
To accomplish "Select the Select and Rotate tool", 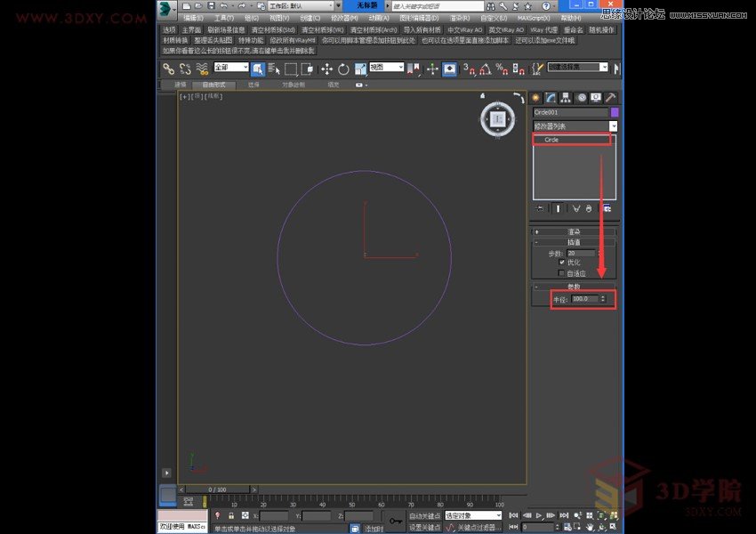I will click(343, 69).
